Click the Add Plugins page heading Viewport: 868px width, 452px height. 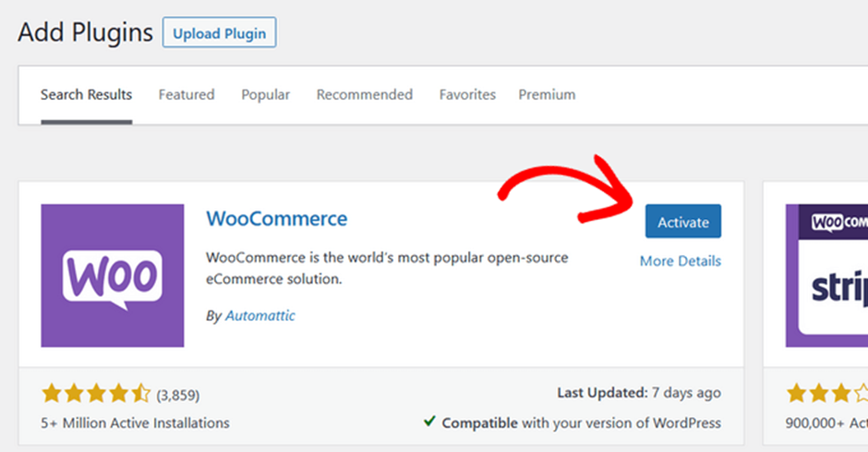[85, 32]
